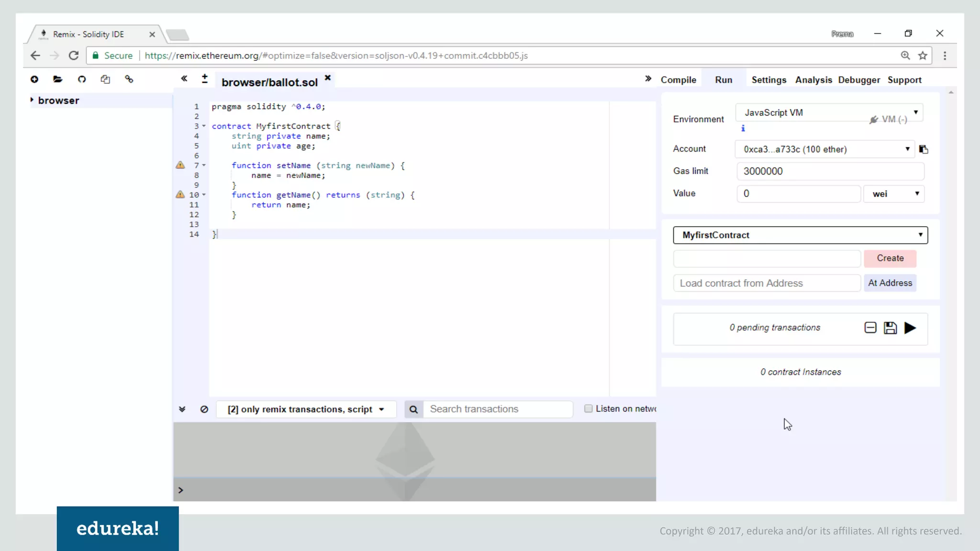980x551 pixels.
Task: Copy account address to clipboard
Action: pos(924,150)
